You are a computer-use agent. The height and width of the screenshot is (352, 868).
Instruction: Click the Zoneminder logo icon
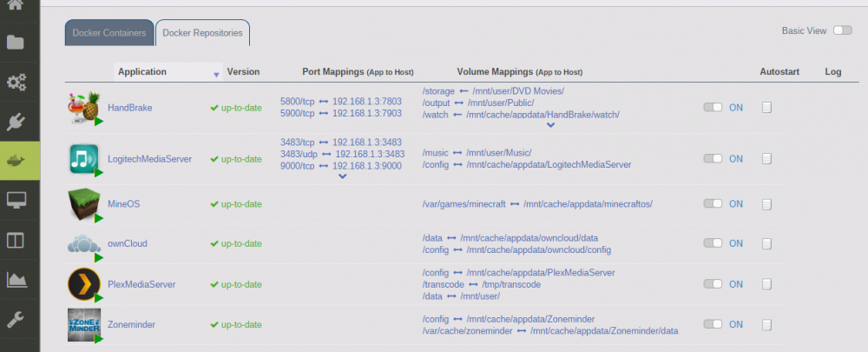point(83,324)
